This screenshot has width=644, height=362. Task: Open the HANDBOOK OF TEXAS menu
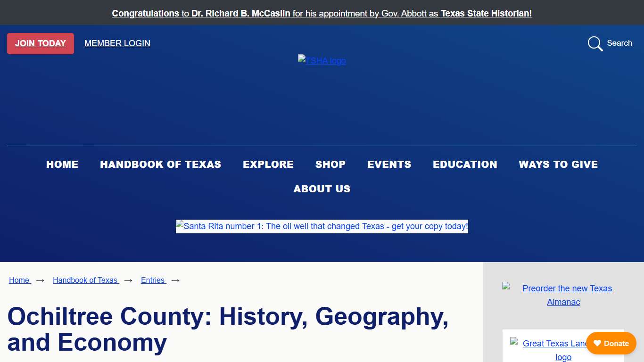(160, 165)
